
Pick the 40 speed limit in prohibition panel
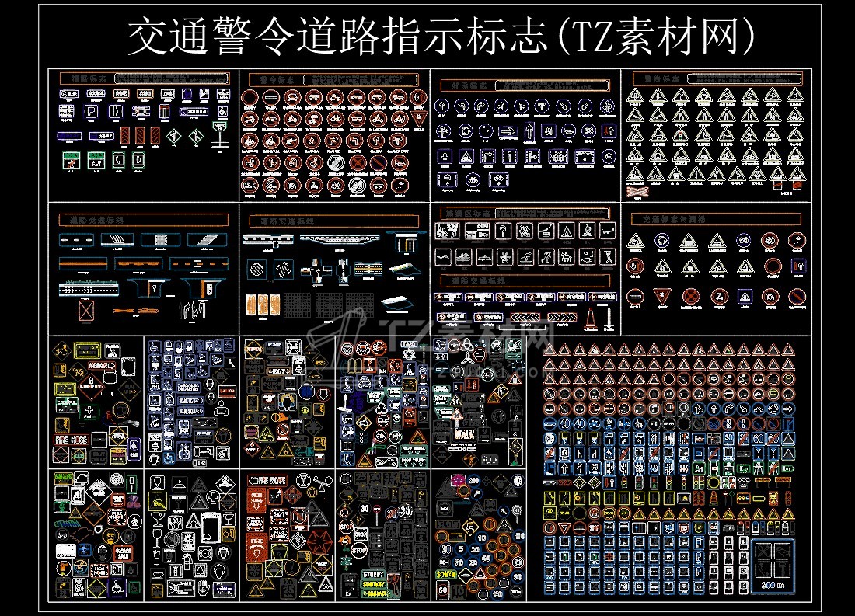pyautogui.click(x=335, y=185)
